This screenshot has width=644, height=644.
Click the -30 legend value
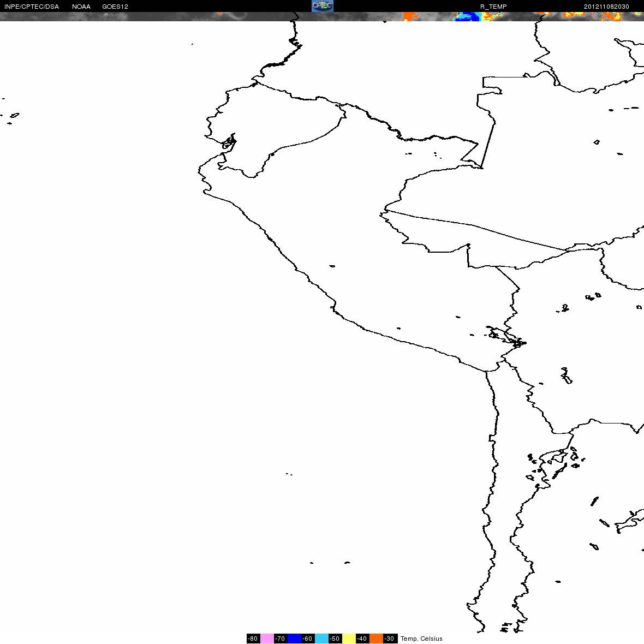coord(389,638)
